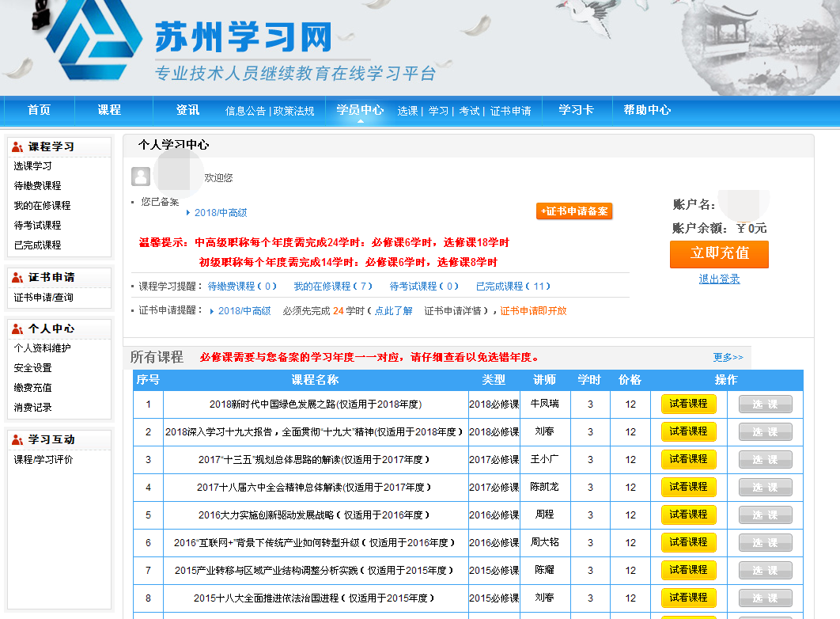This screenshot has width=840, height=619.
Task: Click the user avatar placeholder icon
Action: pyautogui.click(x=141, y=177)
